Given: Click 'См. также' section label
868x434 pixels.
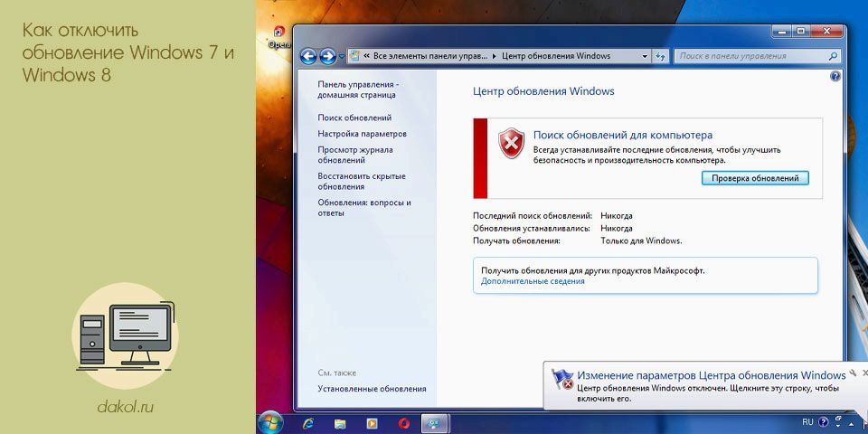Looking at the screenshot, I should [x=337, y=373].
